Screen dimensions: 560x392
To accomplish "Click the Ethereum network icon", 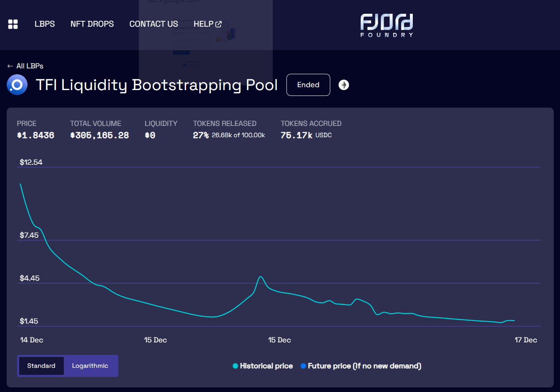I will point(344,85).
